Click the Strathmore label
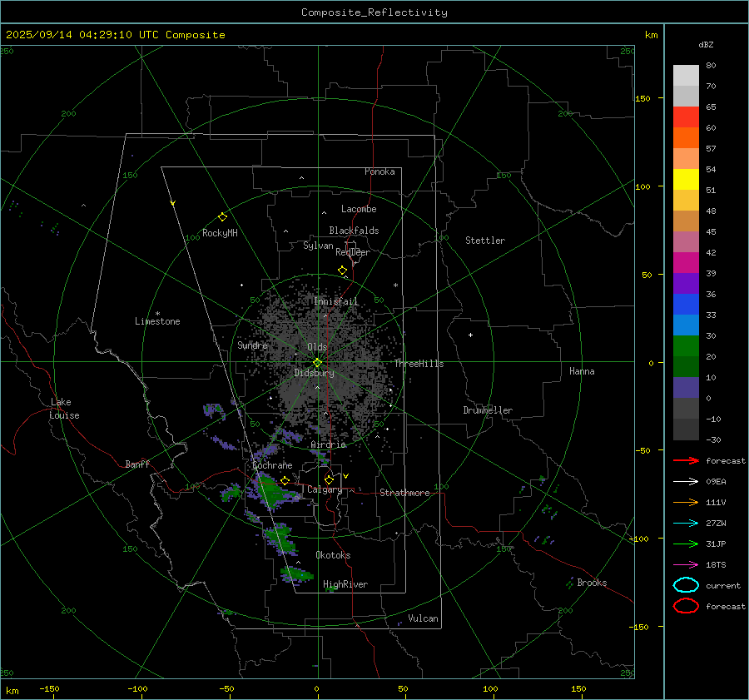The height and width of the screenshot is (700, 749). [x=405, y=493]
